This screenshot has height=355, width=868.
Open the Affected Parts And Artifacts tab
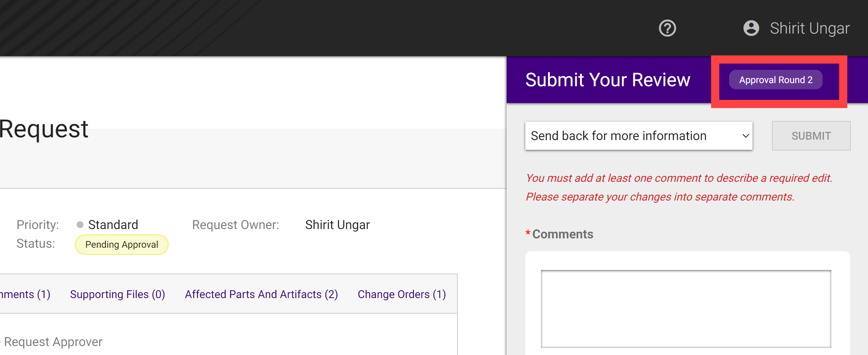tap(261, 294)
